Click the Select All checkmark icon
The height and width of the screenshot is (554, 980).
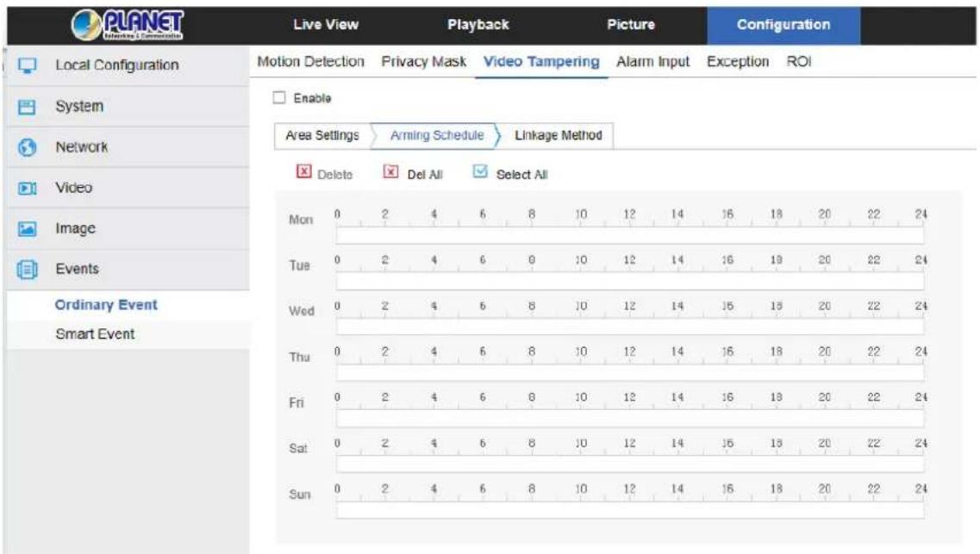tap(480, 171)
